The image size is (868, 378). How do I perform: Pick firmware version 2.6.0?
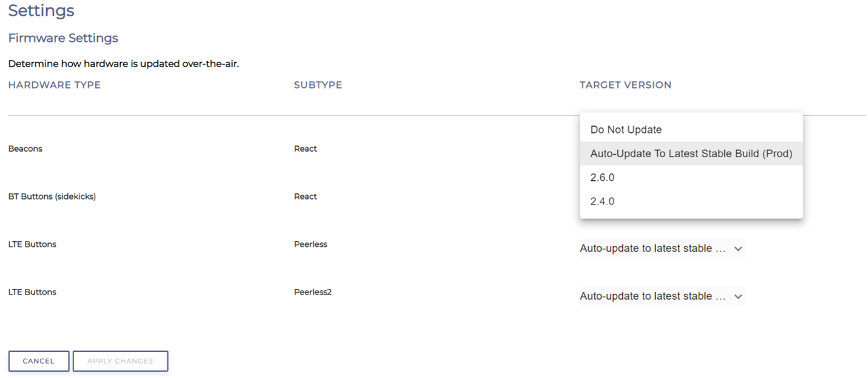pos(691,177)
